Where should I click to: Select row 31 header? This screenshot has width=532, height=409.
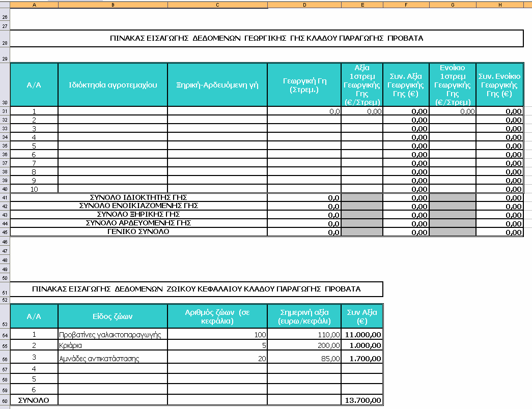pos(5,111)
